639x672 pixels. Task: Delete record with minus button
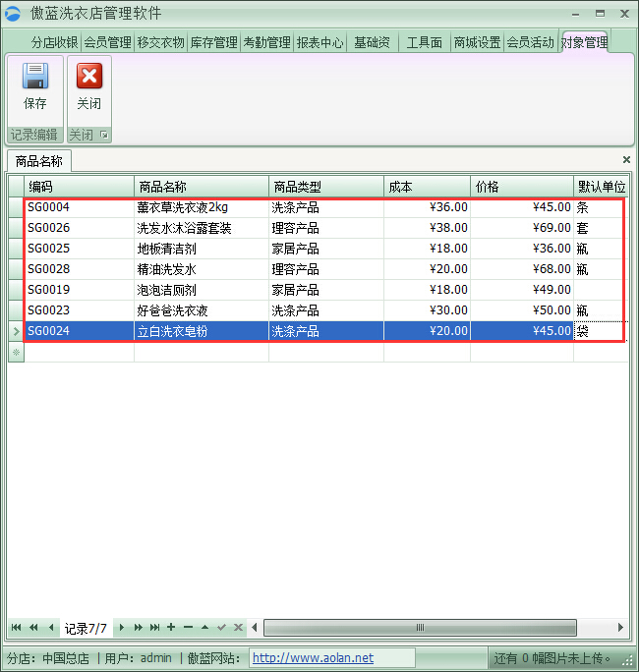point(188,627)
